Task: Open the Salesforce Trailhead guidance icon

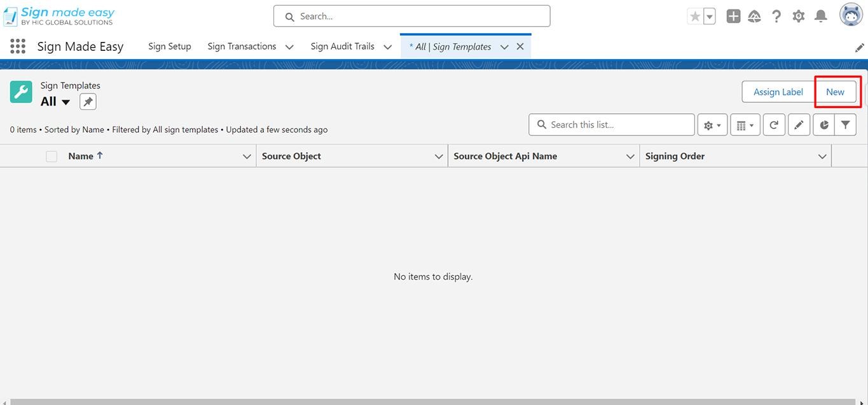Action: 755,17
